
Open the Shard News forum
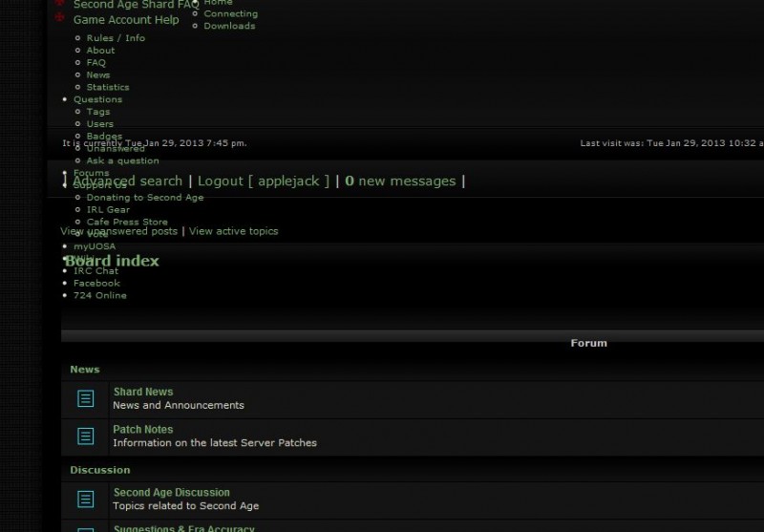click(x=143, y=392)
